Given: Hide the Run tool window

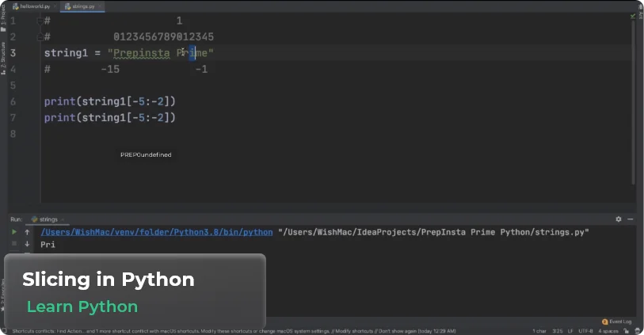Looking at the screenshot, I should click(631, 219).
